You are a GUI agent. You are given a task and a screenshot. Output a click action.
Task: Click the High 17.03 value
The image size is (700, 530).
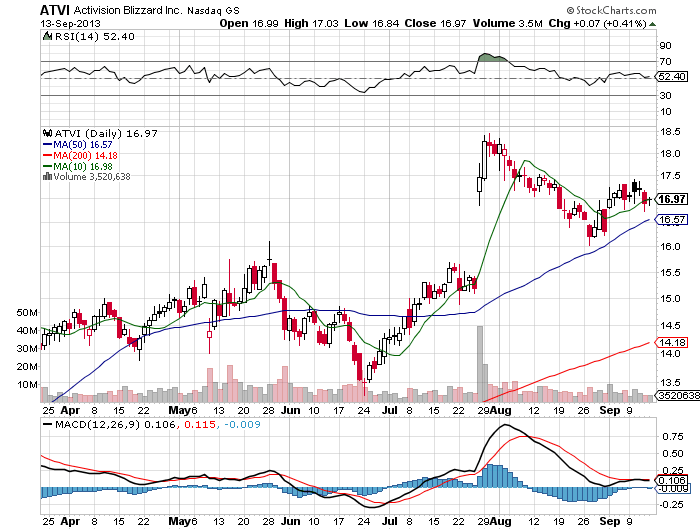coord(312,23)
